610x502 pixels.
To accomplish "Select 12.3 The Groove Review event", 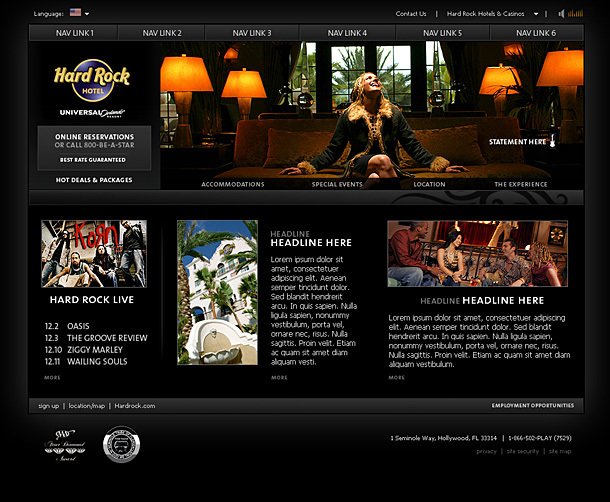I will (x=96, y=338).
